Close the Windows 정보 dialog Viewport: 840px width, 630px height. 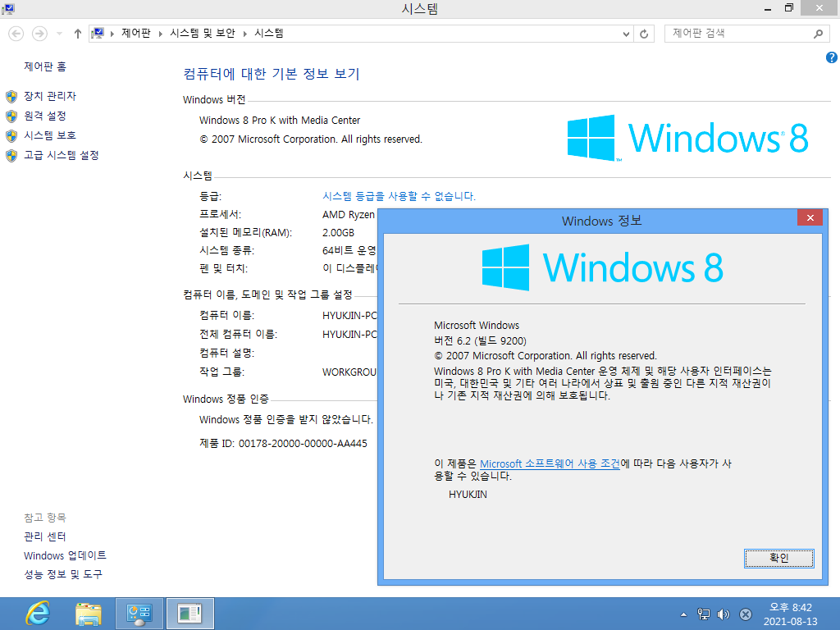click(810, 217)
